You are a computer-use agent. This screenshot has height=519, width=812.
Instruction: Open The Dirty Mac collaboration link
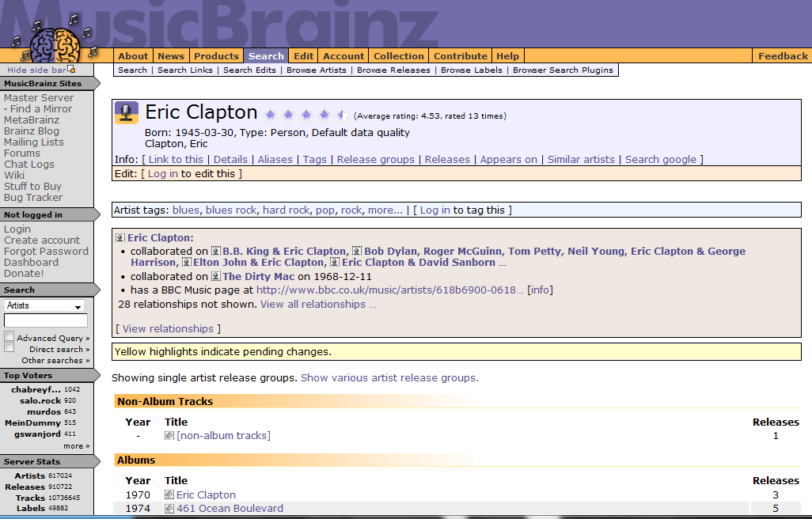pos(259,276)
